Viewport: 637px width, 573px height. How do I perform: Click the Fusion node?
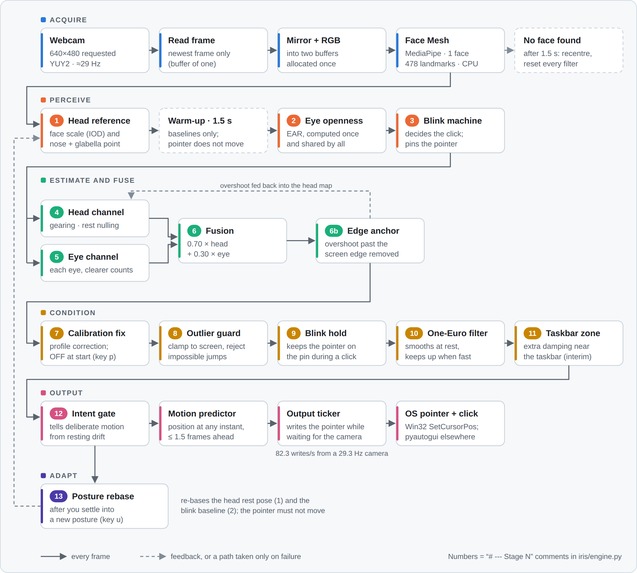232,241
